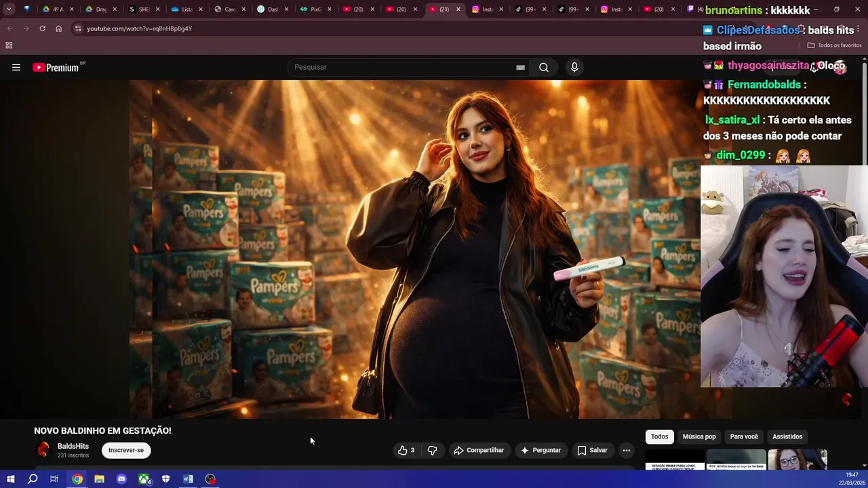Open the first recommended video thumbnail
Screen dimensions: 868x488
tap(675, 460)
